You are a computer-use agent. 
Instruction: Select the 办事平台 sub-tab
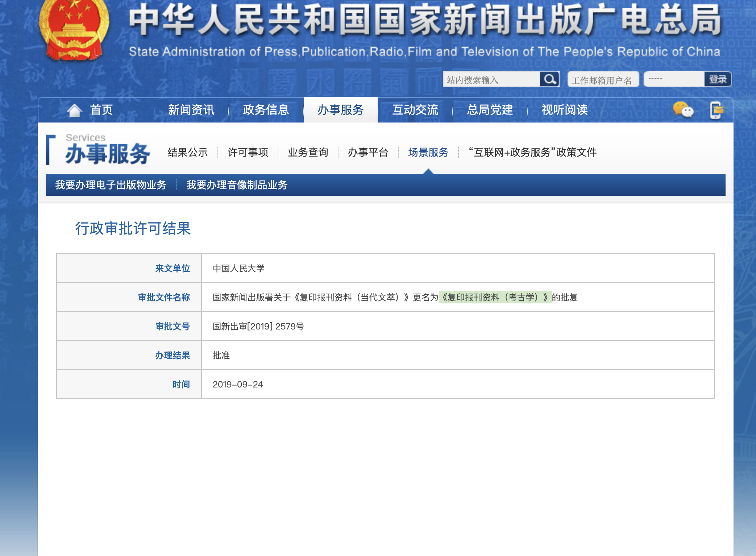(368, 152)
